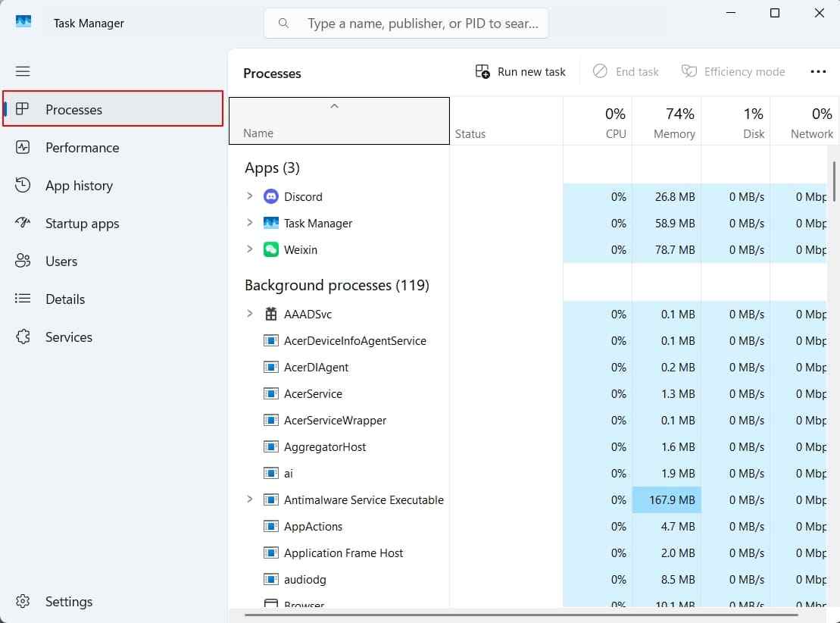Viewport: 840px width, 623px height.
Task: Sort by the Disk column header
Action: tap(735, 121)
